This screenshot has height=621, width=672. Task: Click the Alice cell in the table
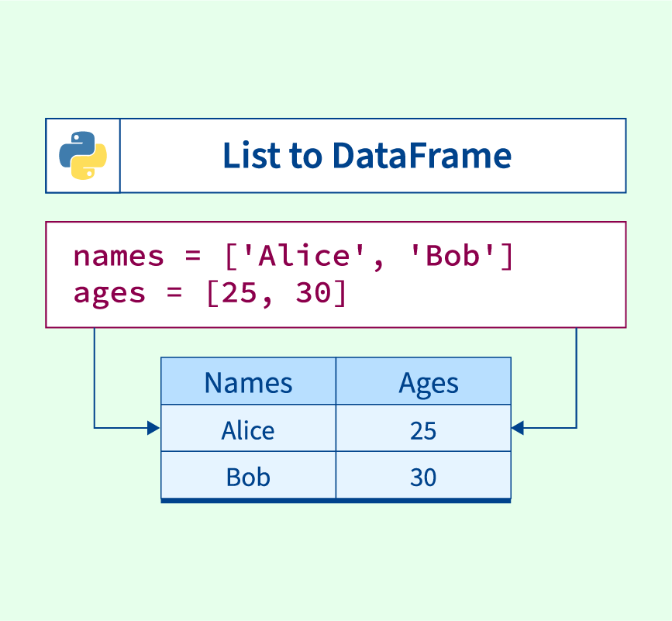(248, 430)
